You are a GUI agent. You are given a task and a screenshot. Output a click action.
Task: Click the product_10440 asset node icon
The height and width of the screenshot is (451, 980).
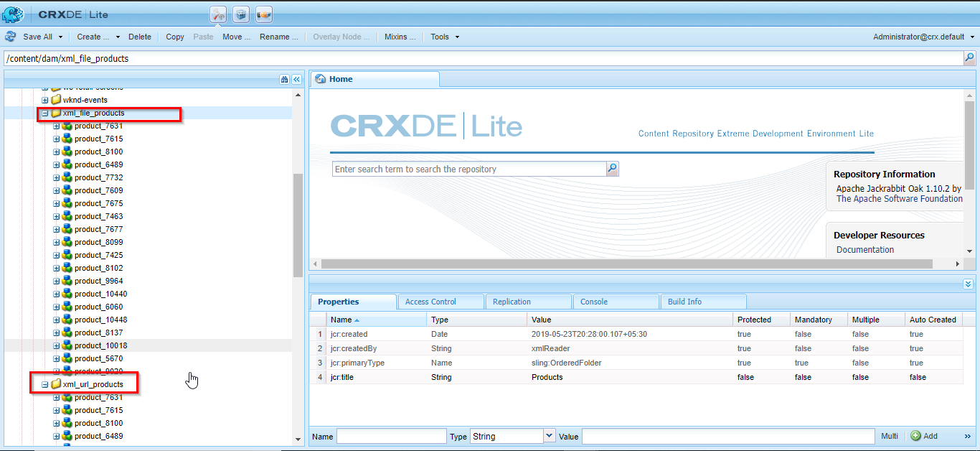click(x=67, y=294)
